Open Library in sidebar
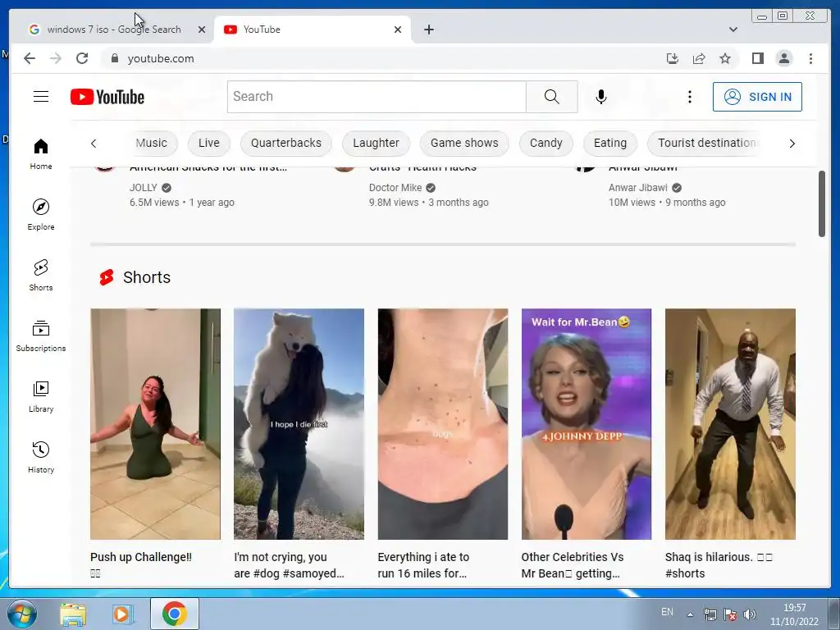 coord(41,396)
